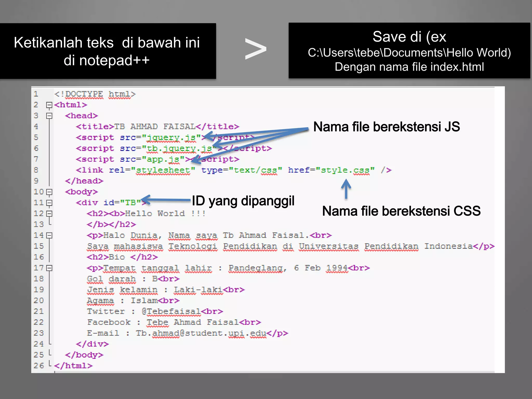Click the title text TB AHMAD FAISAL
The image size is (532, 399).
click(155, 127)
